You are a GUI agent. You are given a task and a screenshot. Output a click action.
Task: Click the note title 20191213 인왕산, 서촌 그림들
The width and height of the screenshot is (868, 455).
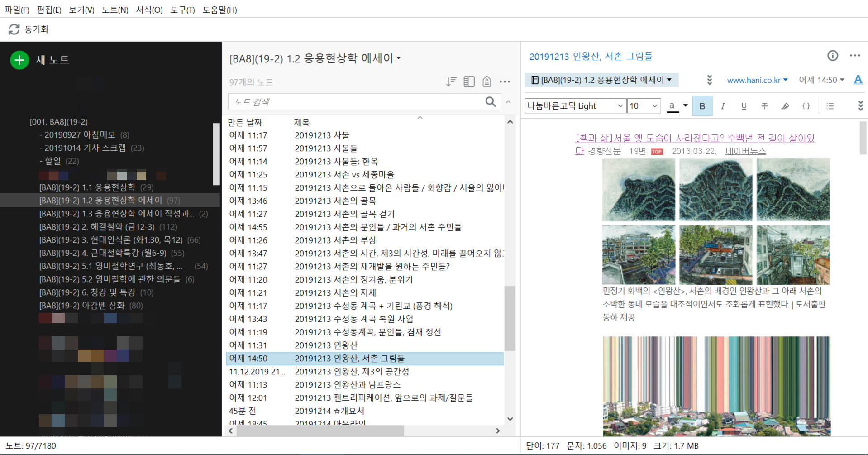tap(591, 56)
